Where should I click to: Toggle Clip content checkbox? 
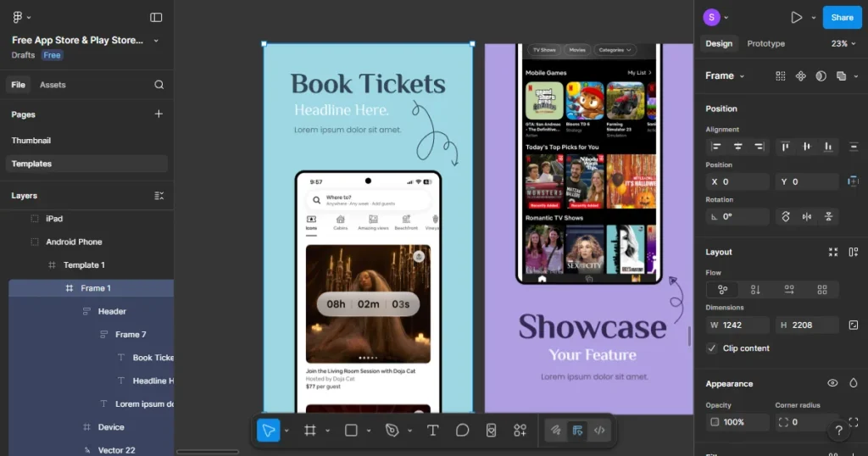[712, 348]
